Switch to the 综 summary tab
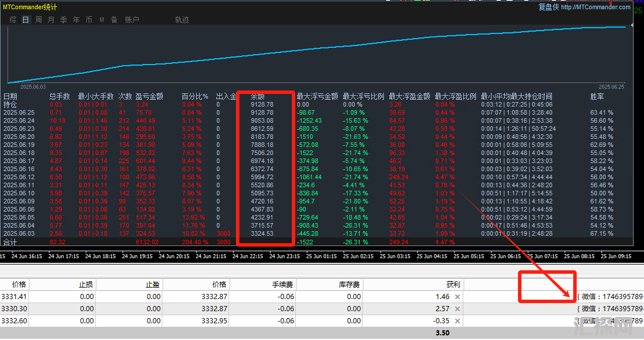 click(x=13, y=20)
